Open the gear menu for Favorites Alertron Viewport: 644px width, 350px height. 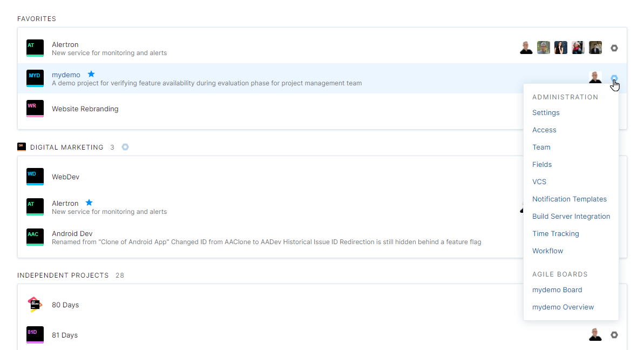pos(614,48)
